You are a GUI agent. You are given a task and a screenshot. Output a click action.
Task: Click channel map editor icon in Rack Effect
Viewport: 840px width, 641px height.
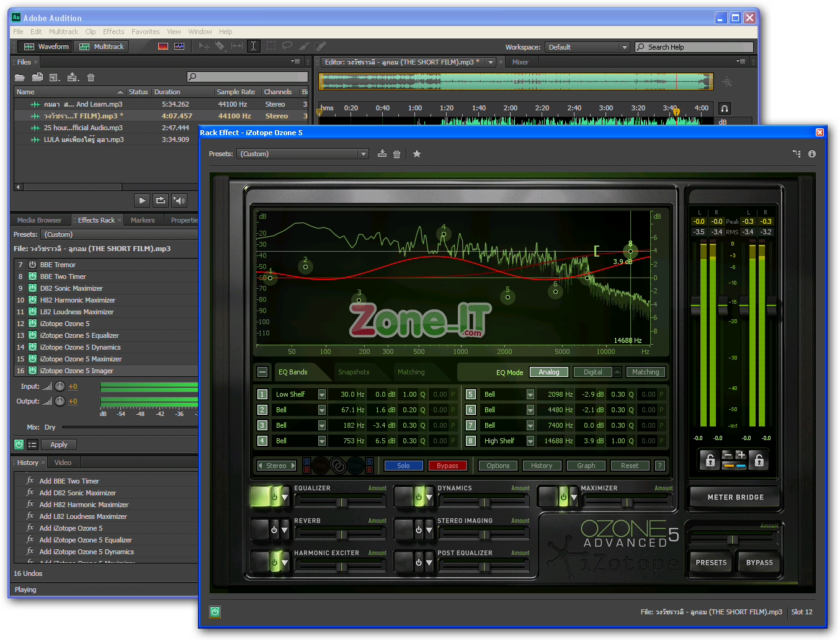tap(797, 154)
